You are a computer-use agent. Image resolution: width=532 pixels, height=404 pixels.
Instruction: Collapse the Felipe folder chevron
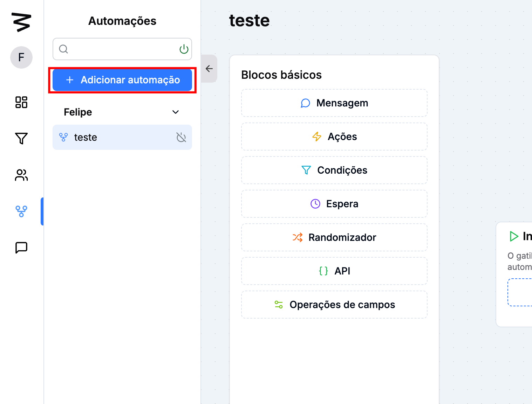(x=176, y=112)
